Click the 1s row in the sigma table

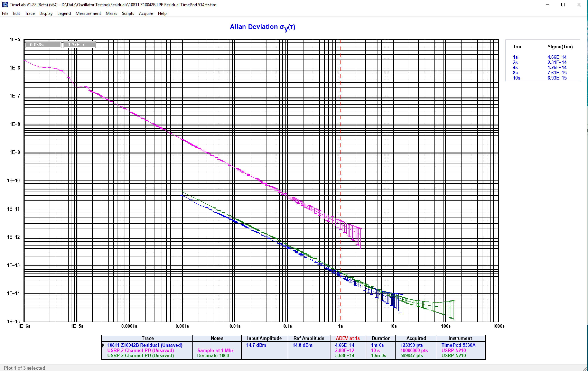pos(540,57)
